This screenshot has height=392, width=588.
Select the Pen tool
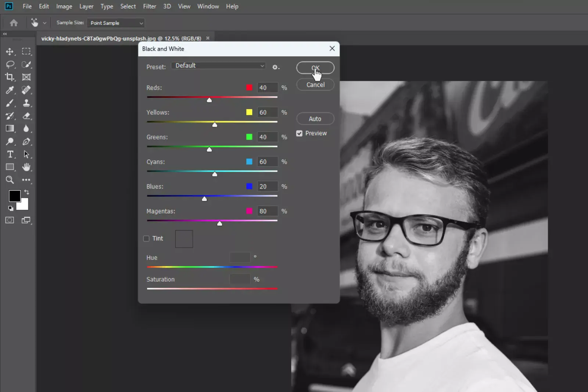[26, 142]
